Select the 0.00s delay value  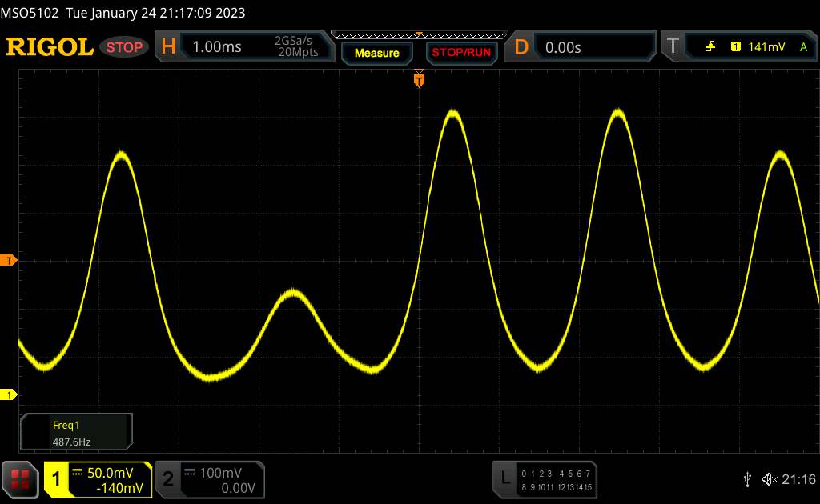(x=563, y=47)
